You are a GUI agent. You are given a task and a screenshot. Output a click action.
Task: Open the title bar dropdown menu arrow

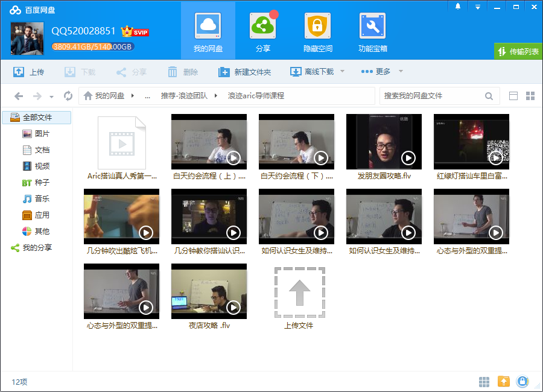coord(478,7)
